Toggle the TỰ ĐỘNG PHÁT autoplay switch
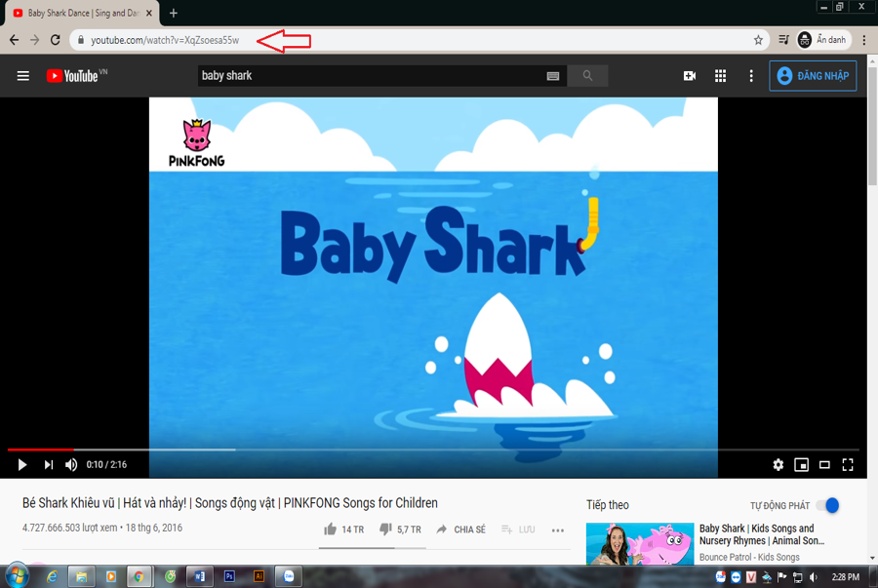The width and height of the screenshot is (878, 588). pos(827,505)
